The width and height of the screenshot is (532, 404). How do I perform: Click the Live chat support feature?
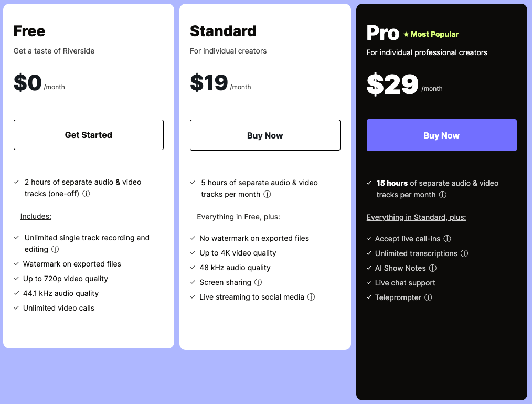coord(405,283)
